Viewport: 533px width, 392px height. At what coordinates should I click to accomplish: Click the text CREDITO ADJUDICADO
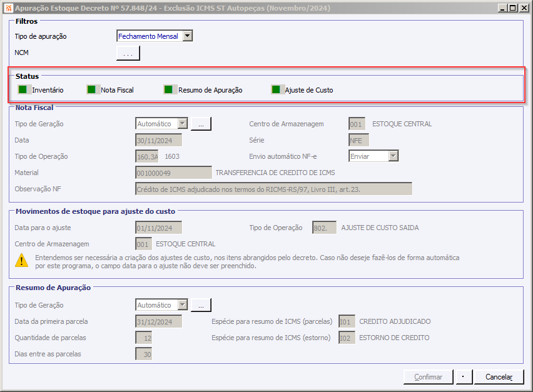click(x=395, y=321)
